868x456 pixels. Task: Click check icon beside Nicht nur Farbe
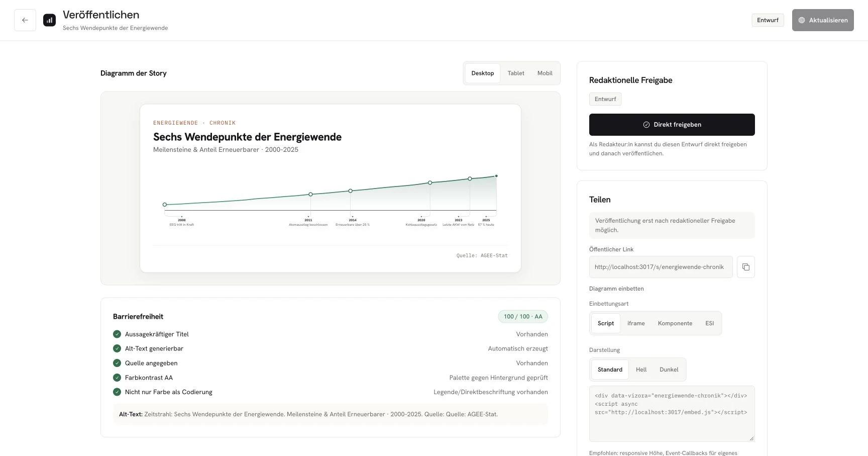(x=117, y=392)
